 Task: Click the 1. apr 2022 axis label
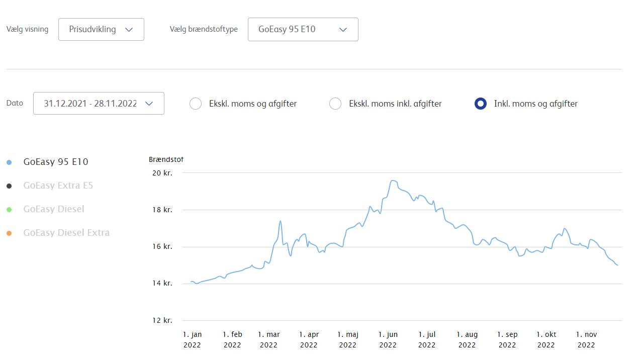(309, 340)
